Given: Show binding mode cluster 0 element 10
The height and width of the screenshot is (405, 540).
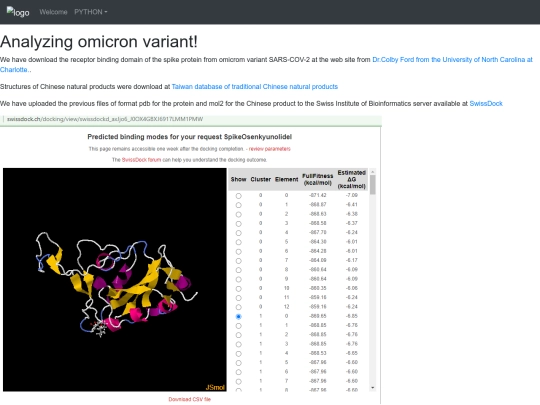Looking at the screenshot, I should [x=238, y=289].
